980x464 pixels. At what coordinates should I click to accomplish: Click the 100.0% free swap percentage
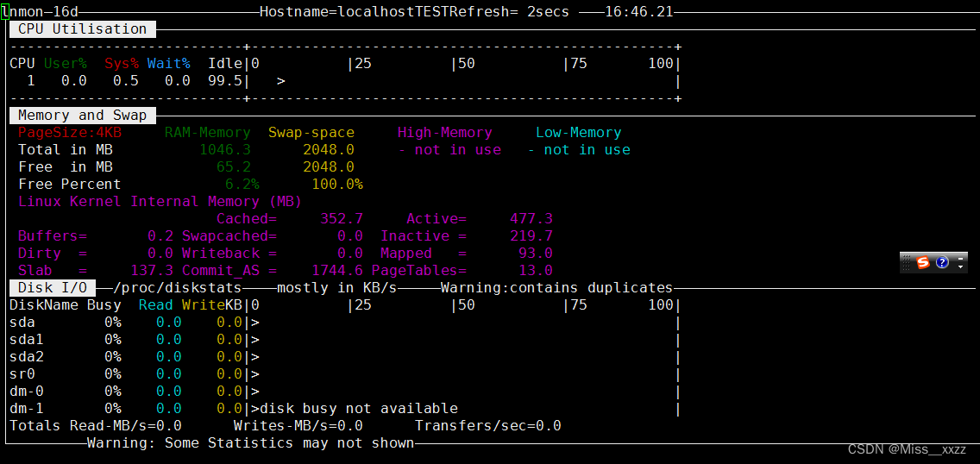(x=336, y=185)
